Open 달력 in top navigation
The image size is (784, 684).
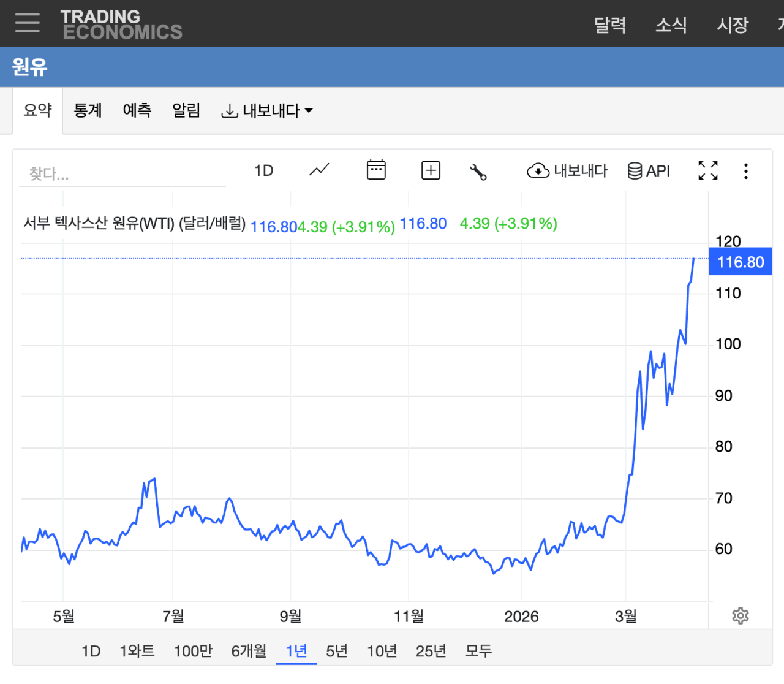click(x=610, y=25)
